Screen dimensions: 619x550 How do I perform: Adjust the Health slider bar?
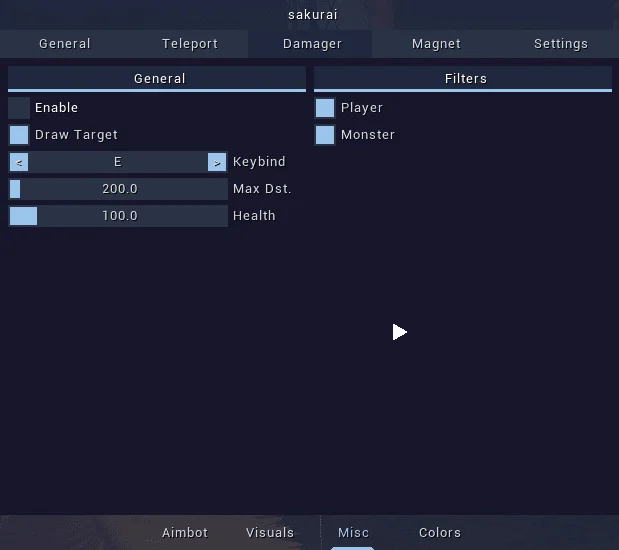(x=118, y=216)
